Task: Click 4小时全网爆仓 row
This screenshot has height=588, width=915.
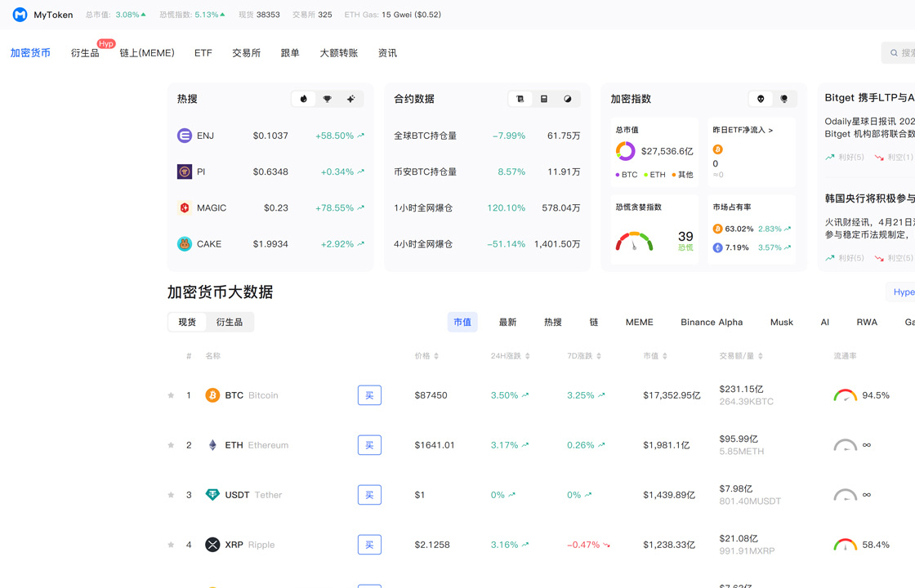Action: [487, 244]
